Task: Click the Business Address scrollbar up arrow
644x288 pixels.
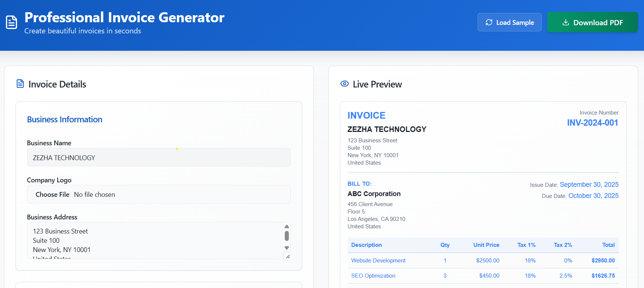Action: coord(287,226)
